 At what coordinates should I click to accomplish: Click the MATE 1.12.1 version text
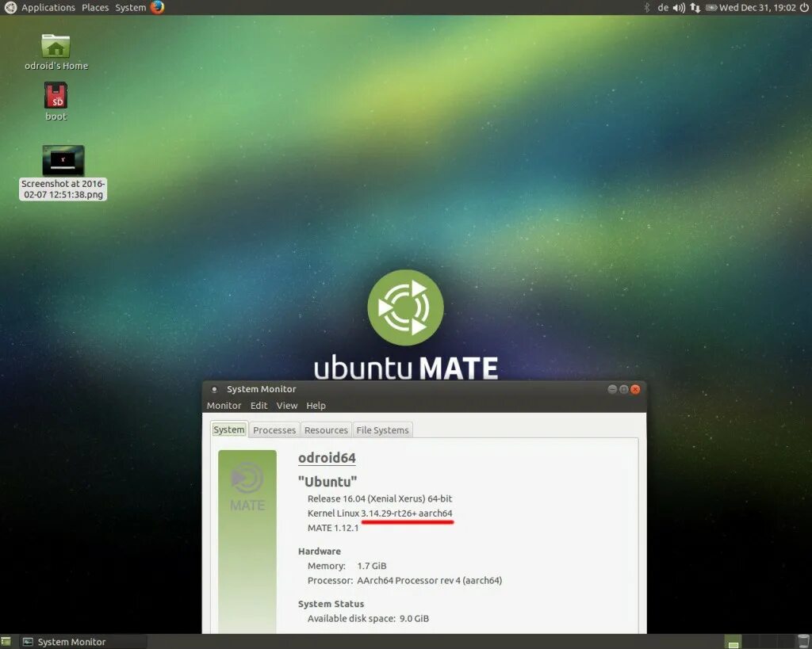333,528
